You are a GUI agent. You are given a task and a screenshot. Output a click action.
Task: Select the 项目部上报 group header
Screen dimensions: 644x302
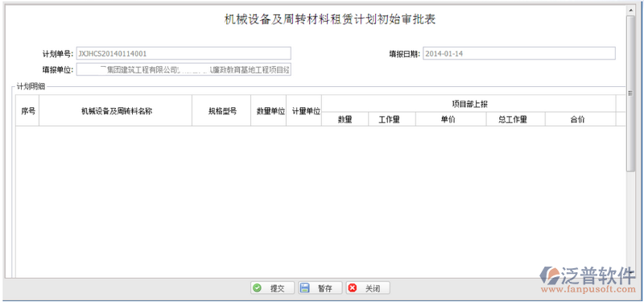coord(469,104)
